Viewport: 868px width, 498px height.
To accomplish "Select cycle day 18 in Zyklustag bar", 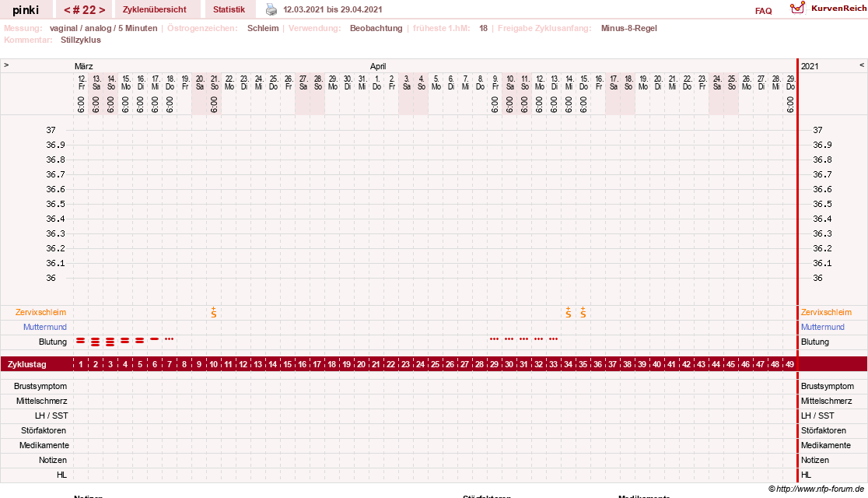I will (331, 364).
